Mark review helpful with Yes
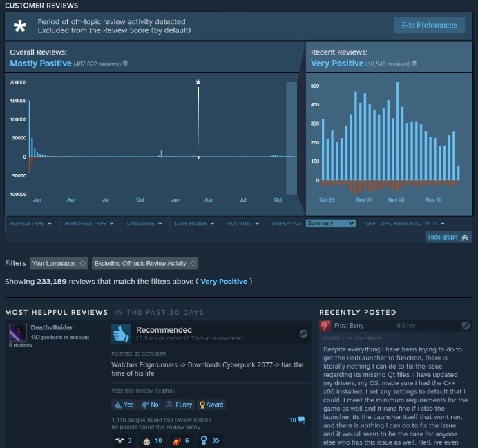This screenshot has width=478, height=448. 124,405
